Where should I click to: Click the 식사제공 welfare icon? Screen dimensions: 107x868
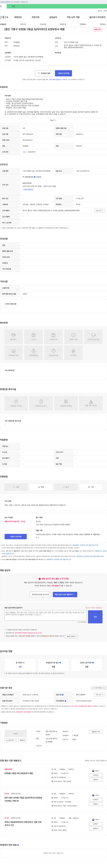pyautogui.click(x=73, y=353)
